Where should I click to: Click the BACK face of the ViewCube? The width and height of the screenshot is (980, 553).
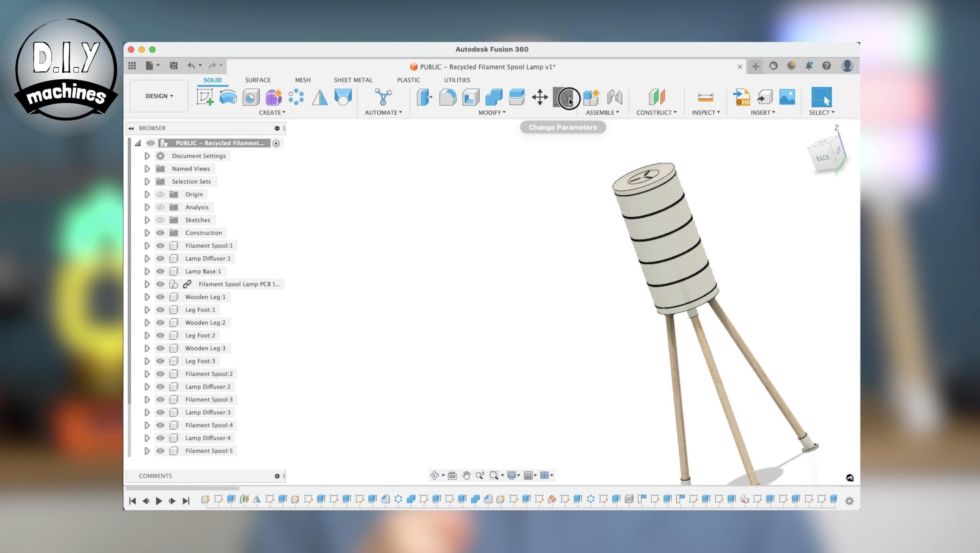pyautogui.click(x=824, y=157)
